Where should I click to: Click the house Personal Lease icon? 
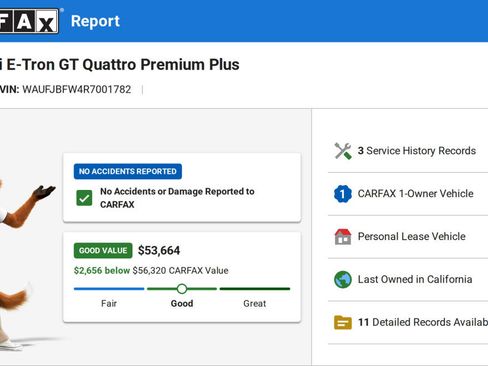point(343,237)
